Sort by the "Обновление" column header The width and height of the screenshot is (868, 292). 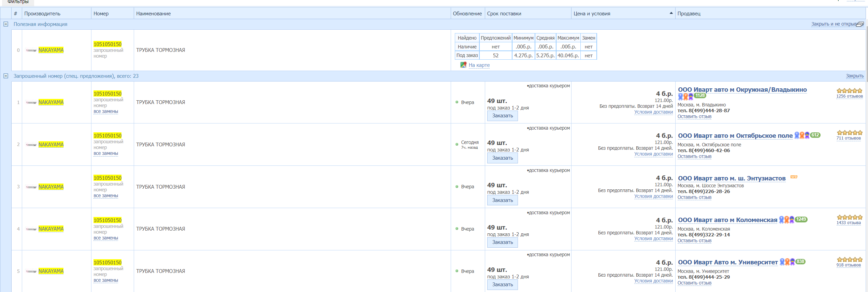468,13
